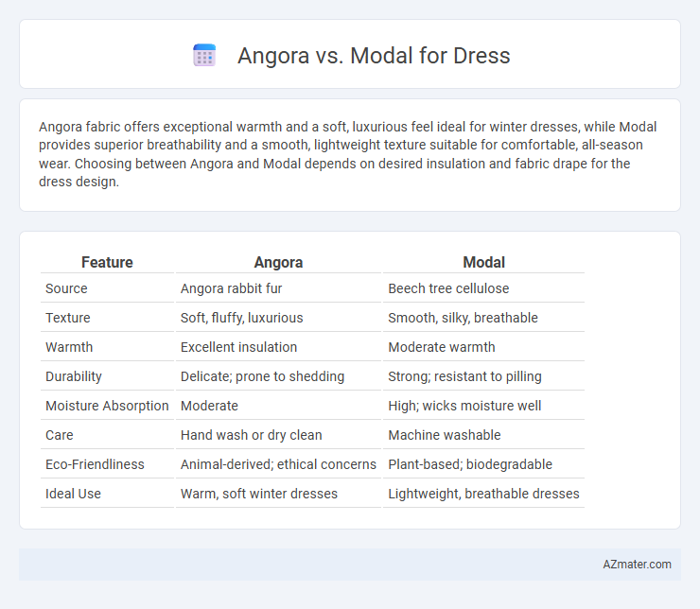Click the 'Moisture Absorption' row label
The height and width of the screenshot is (609, 700).
107,406
